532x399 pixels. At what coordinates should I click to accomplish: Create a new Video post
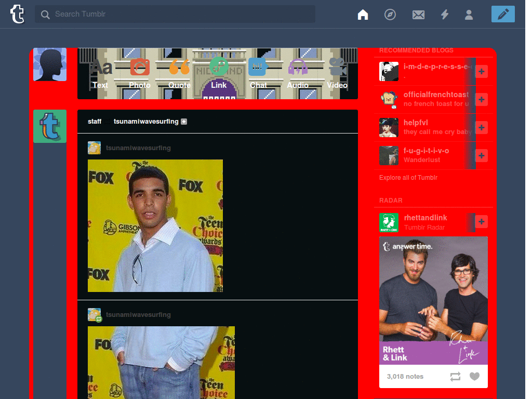[337, 74]
